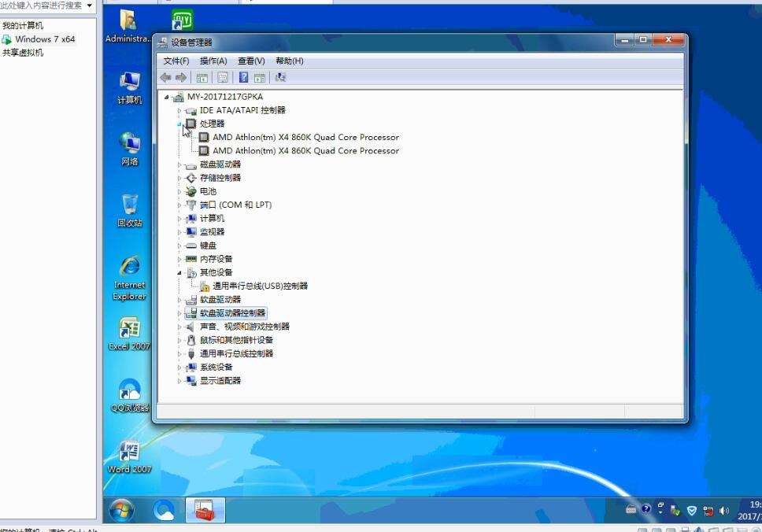762x532 pixels.
Task: Select the Internet Explorer desktop icon
Action: coord(129,279)
